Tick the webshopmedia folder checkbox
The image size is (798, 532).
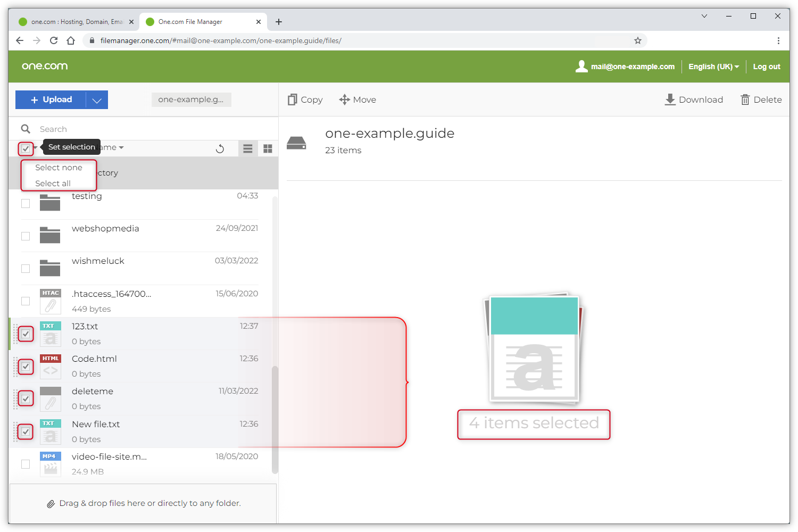(26, 236)
